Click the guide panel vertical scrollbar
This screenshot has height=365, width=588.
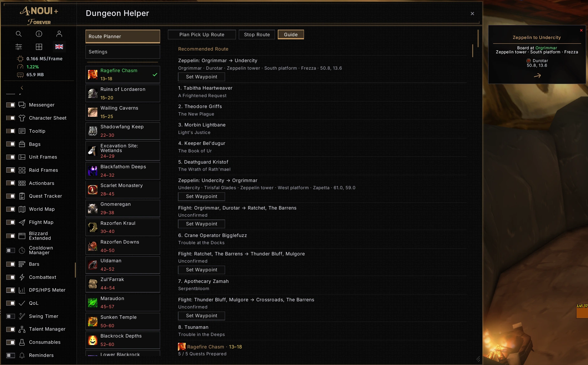click(473, 51)
